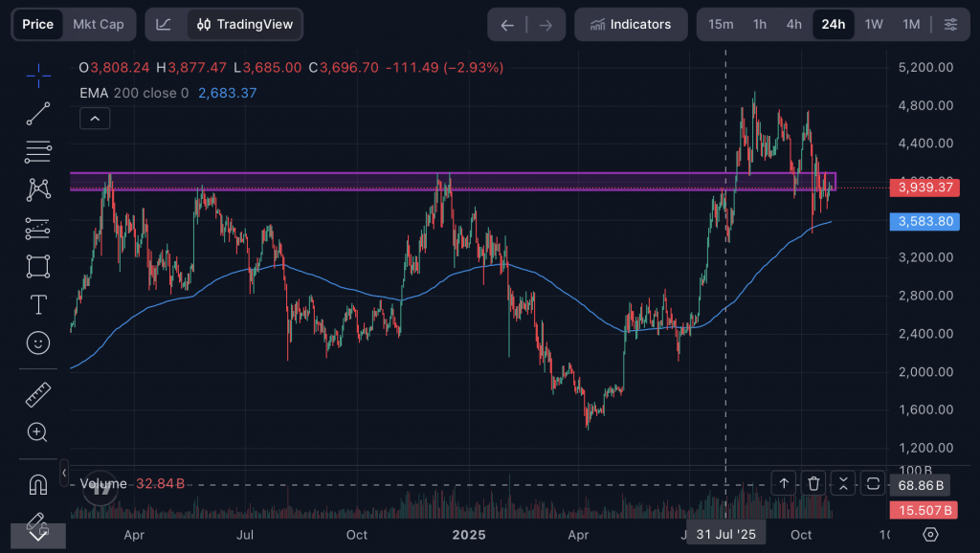
Task: Select the 1W timeframe tab
Action: click(874, 24)
